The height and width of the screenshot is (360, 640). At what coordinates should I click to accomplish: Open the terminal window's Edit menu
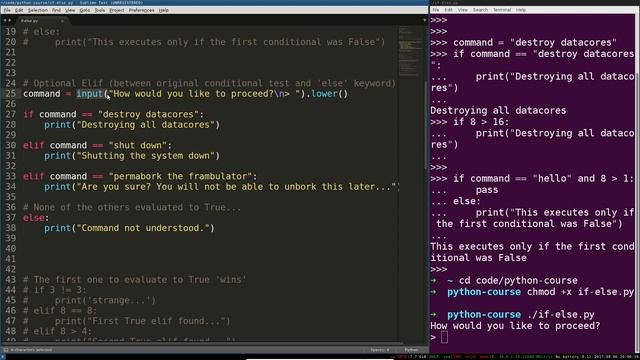448,10
